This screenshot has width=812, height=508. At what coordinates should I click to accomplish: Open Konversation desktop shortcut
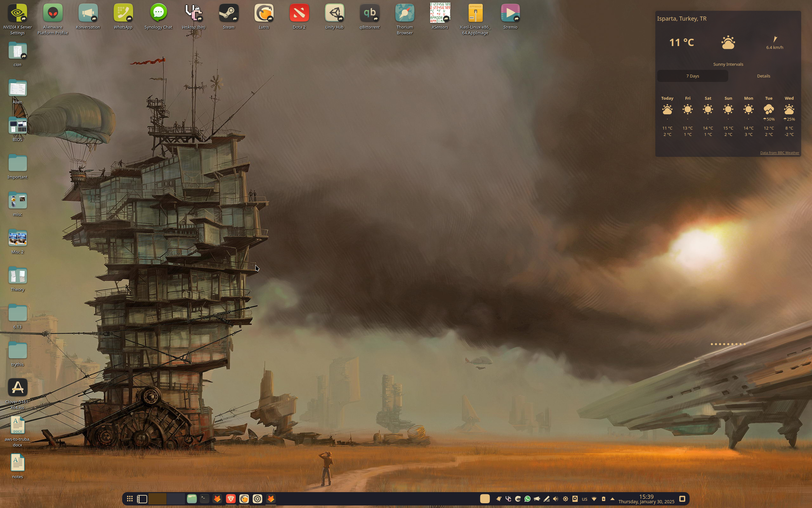(x=88, y=17)
